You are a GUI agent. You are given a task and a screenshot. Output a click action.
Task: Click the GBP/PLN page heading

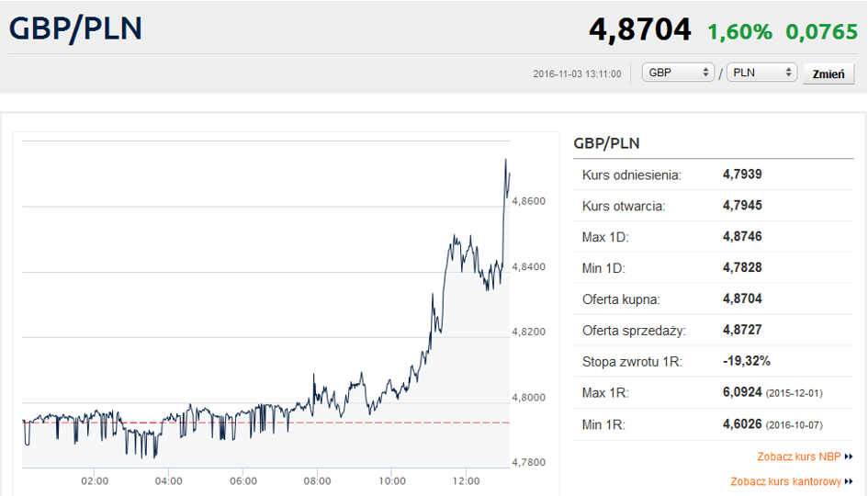76,28
